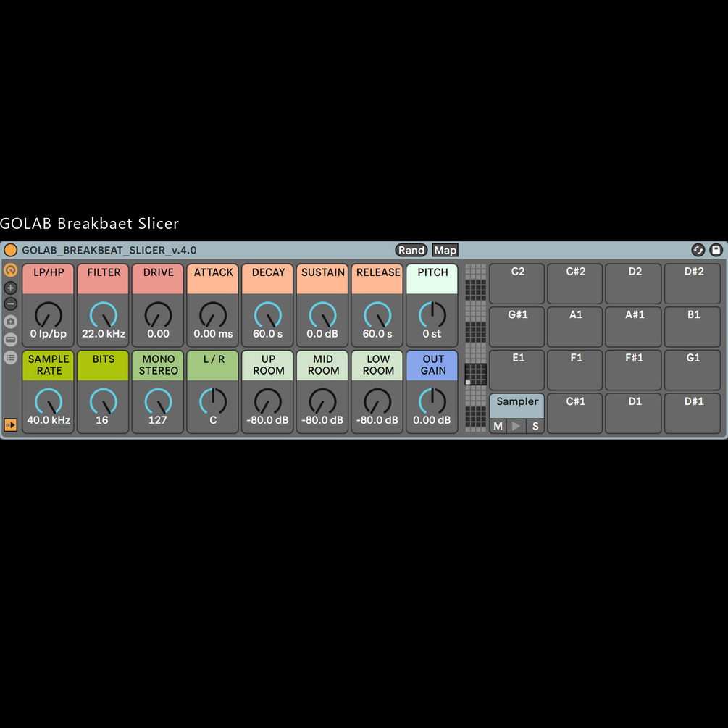Click the Rand button

[411, 250]
